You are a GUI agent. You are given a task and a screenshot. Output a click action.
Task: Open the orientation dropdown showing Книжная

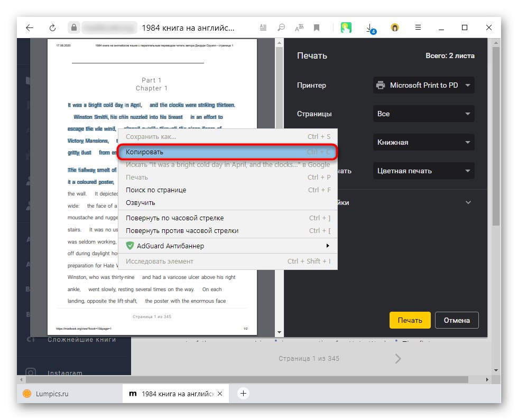(x=423, y=142)
